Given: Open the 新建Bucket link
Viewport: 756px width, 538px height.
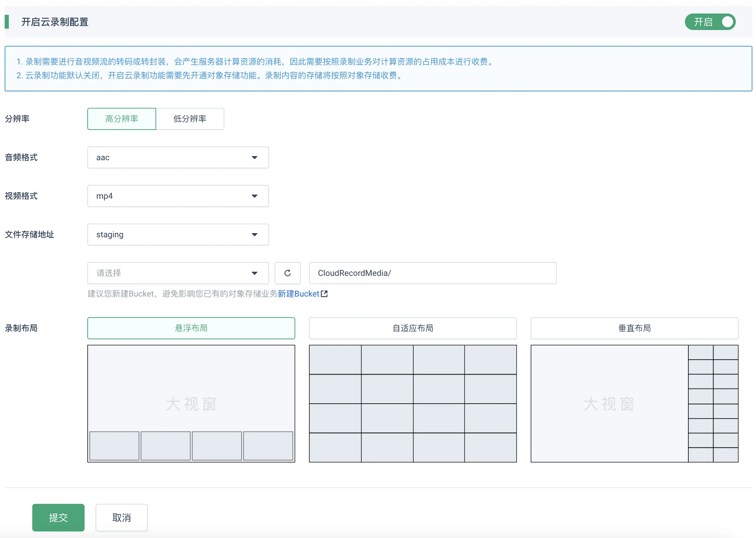Looking at the screenshot, I should pyautogui.click(x=298, y=294).
